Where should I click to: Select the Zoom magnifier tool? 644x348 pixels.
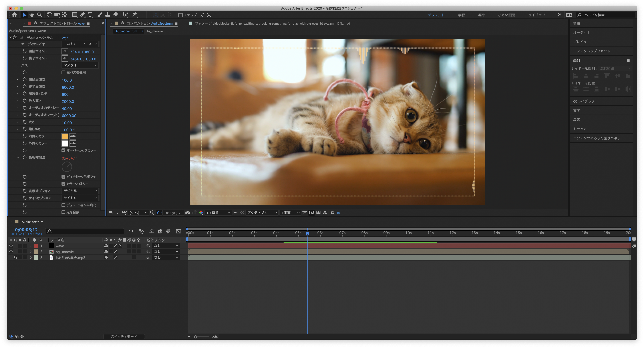coord(40,15)
